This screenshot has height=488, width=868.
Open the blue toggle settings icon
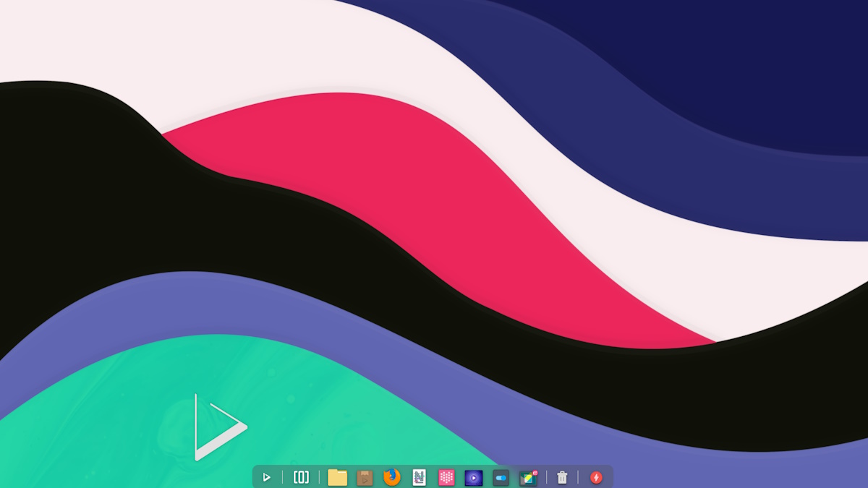[x=501, y=477]
